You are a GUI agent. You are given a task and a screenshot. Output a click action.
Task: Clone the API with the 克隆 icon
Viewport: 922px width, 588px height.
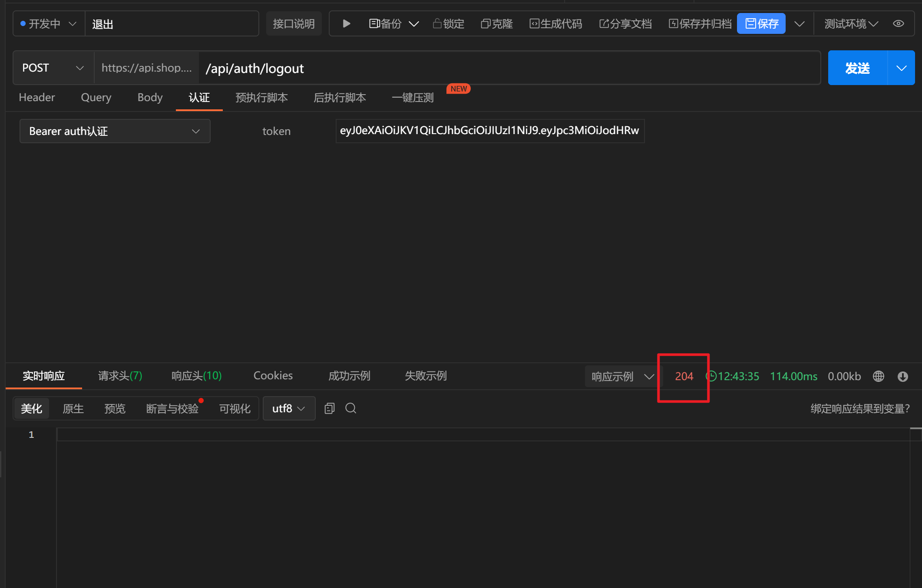(x=496, y=23)
